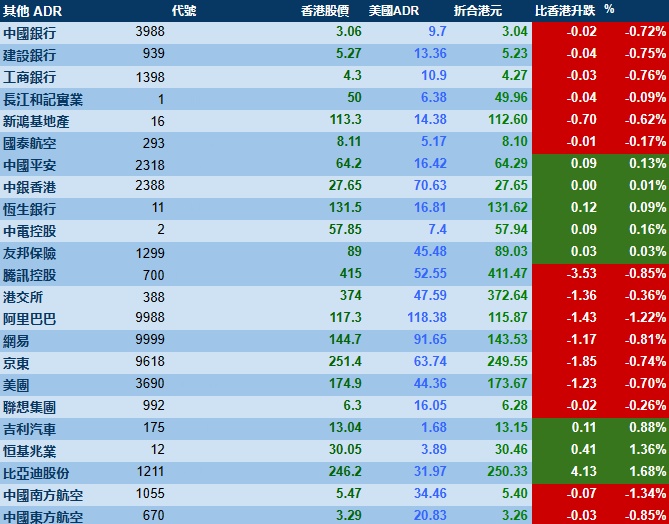Select the 美團 stock name
This screenshot has height=524, width=669.
16,385
